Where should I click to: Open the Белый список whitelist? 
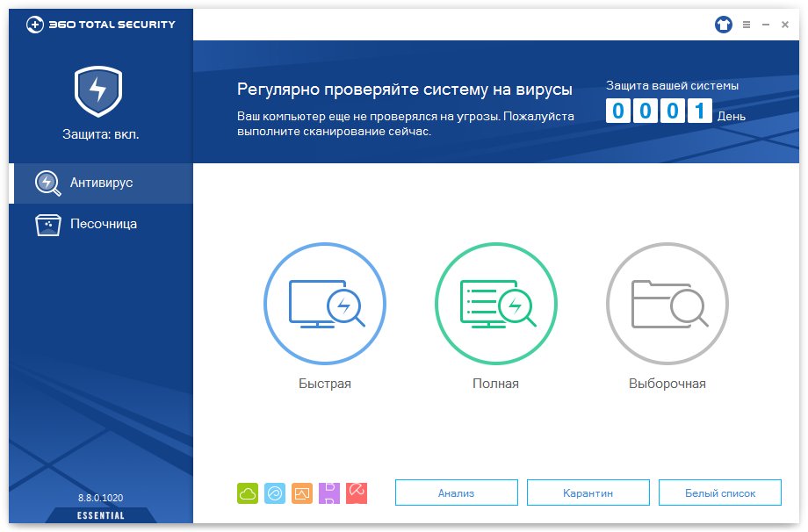[720, 492]
